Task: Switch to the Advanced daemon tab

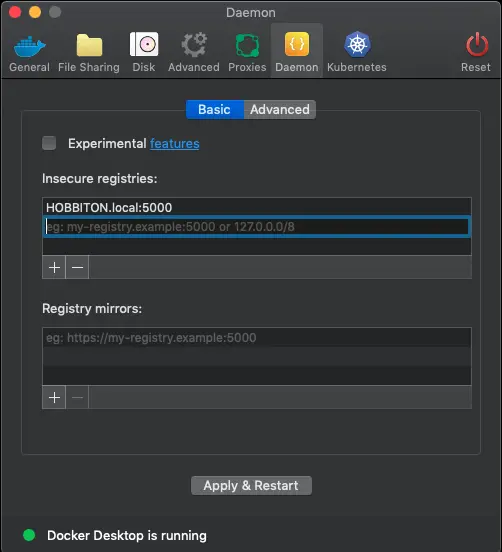Action: point(280,109)
